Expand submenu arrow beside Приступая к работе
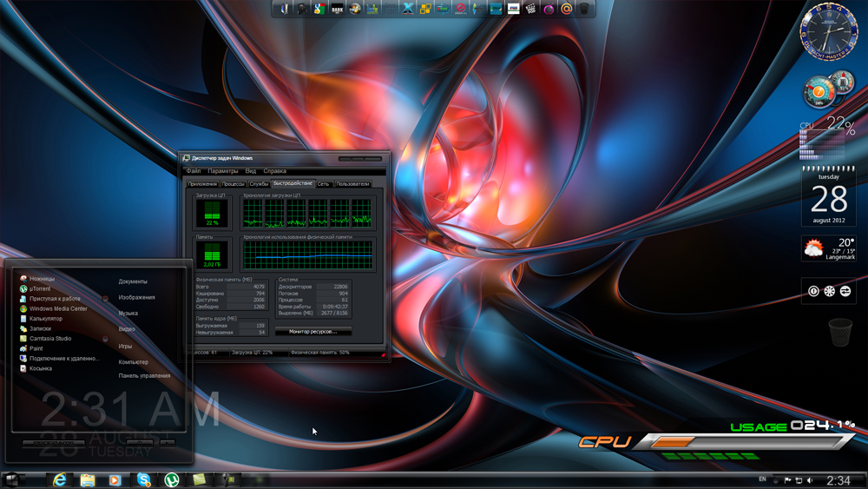The width and height of the screenshot is (868, 489). 105,299
